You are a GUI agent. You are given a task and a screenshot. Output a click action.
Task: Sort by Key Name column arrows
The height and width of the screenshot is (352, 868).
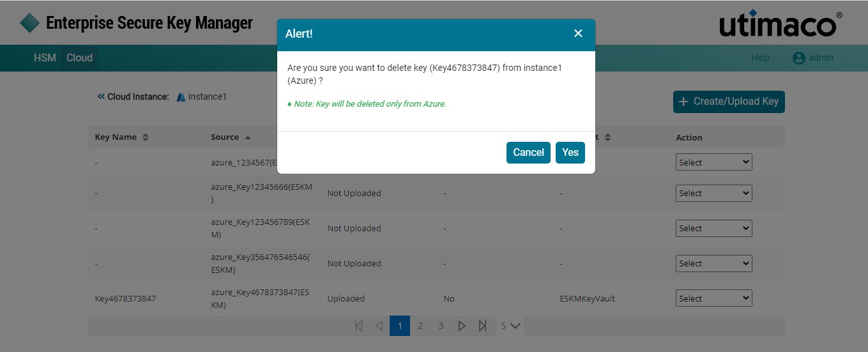click(x=145, y=137)
